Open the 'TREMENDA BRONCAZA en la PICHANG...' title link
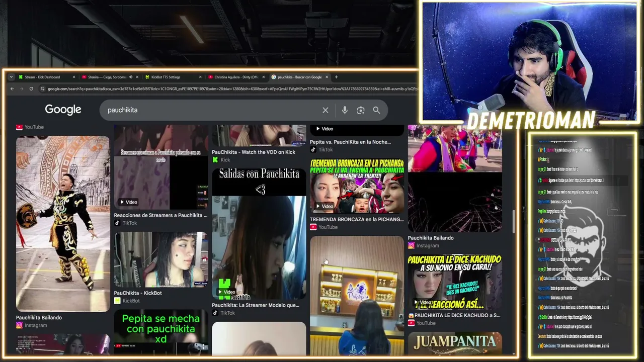 pos(357,220)
